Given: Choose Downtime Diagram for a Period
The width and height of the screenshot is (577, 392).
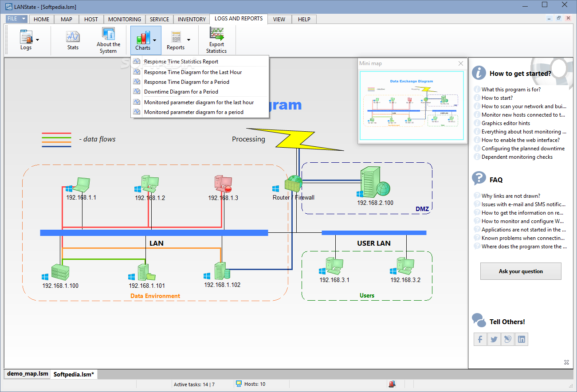Looking at the screenshot, I should 200,91.
